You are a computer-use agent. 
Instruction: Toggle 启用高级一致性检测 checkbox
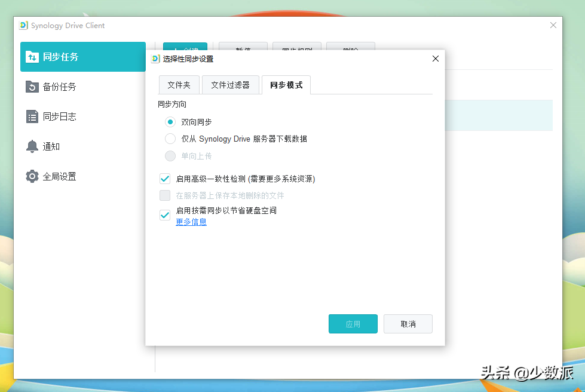[165, 179]
